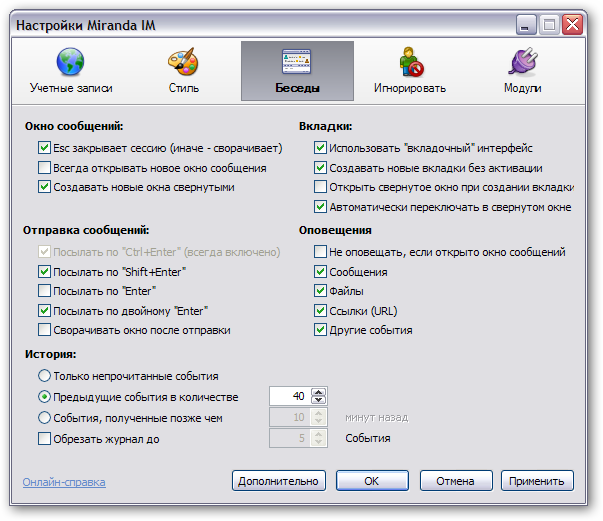Disable 'Файлы' notification checkbox
This screenshot has height=521, width=603.
[320, 291]
